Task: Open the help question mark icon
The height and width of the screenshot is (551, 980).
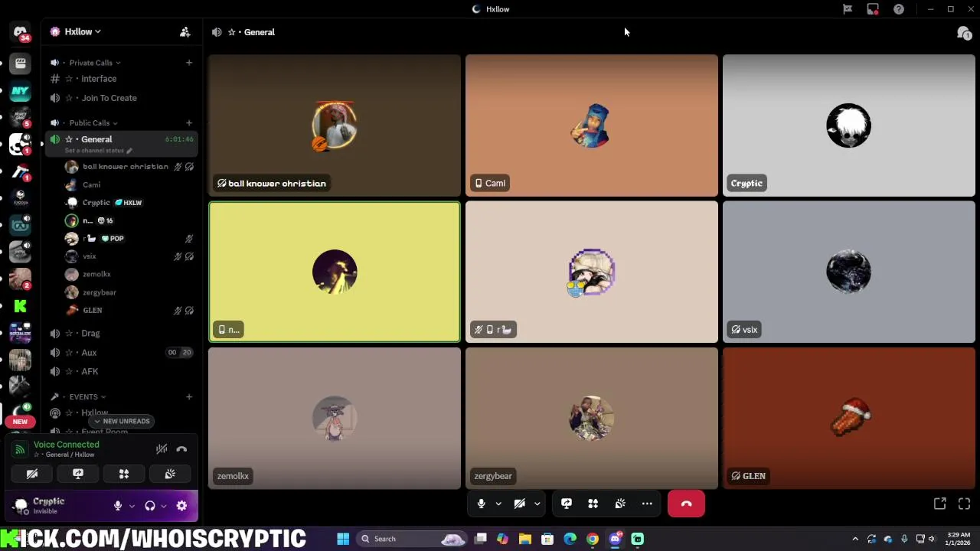Action: [899, 9]
